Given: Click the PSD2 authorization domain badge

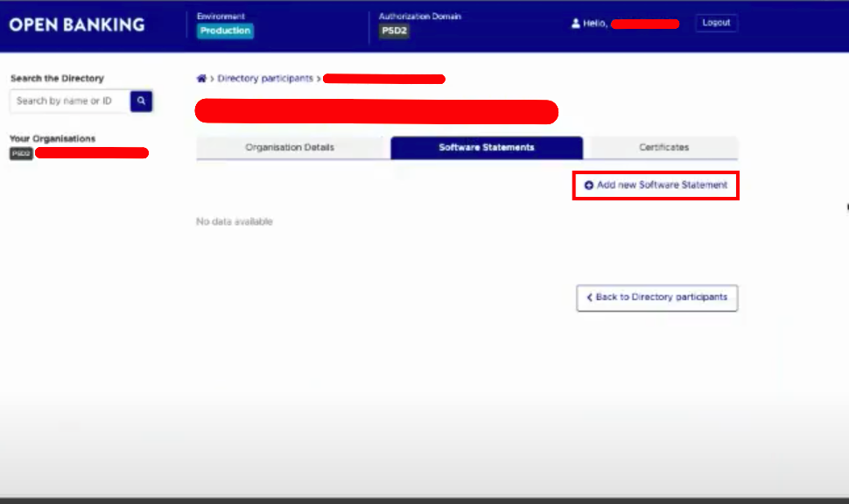Looking at the screenshot, I should (x=394, y=31).
